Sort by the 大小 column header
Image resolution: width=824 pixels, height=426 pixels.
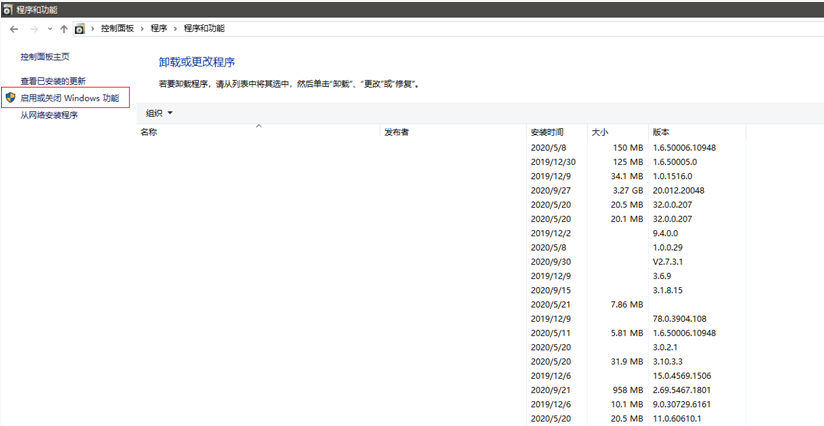point(618,132)
